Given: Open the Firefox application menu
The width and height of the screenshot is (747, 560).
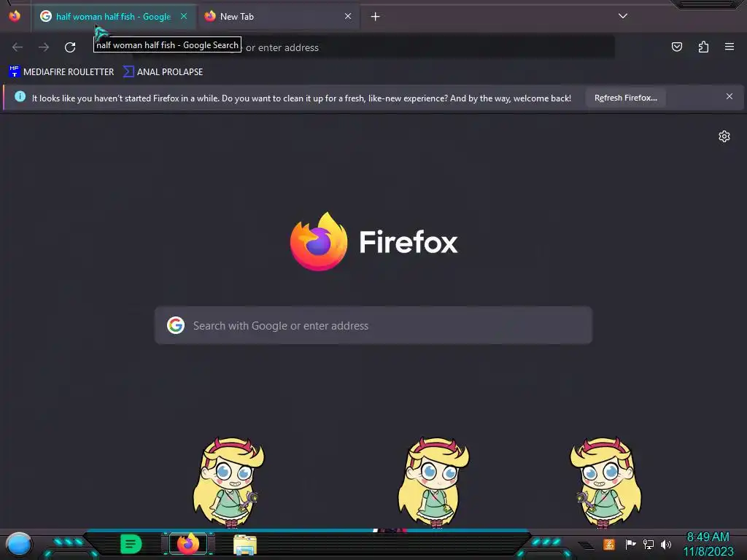Looking at the screenshot, I should point(729,47).
